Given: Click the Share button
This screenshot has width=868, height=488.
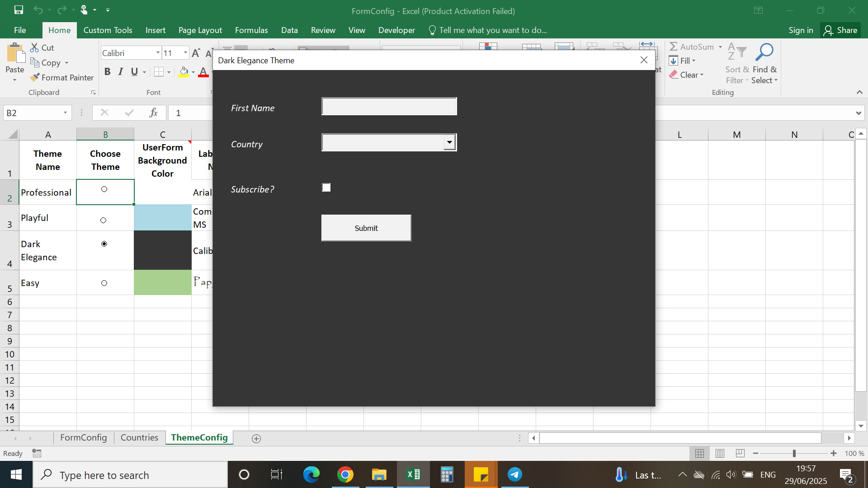Looking at the screenshot, I should pos(840,30).
